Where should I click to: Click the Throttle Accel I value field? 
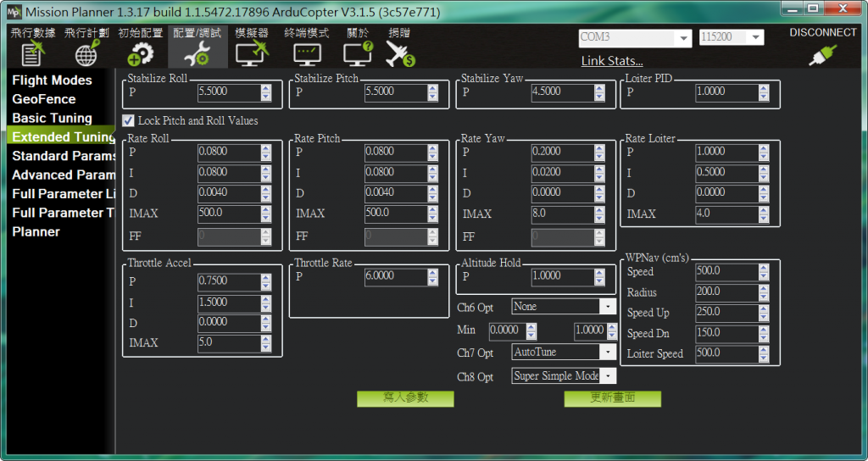(x=229, y=303)
